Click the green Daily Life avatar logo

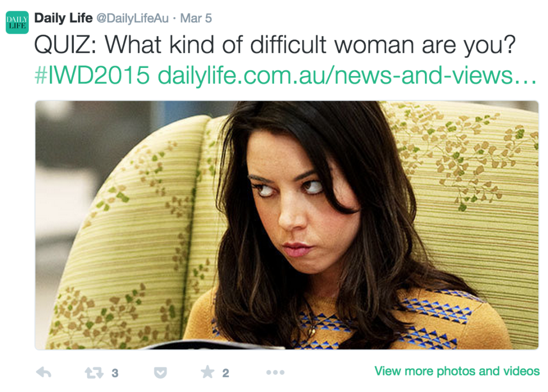click(17, 22)
